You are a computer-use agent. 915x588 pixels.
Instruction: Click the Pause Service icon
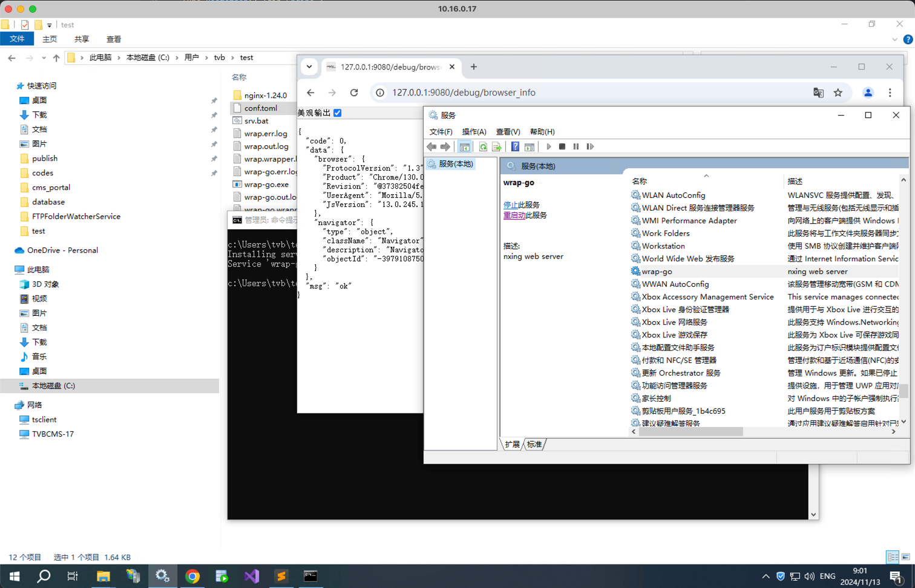(576, 146)
